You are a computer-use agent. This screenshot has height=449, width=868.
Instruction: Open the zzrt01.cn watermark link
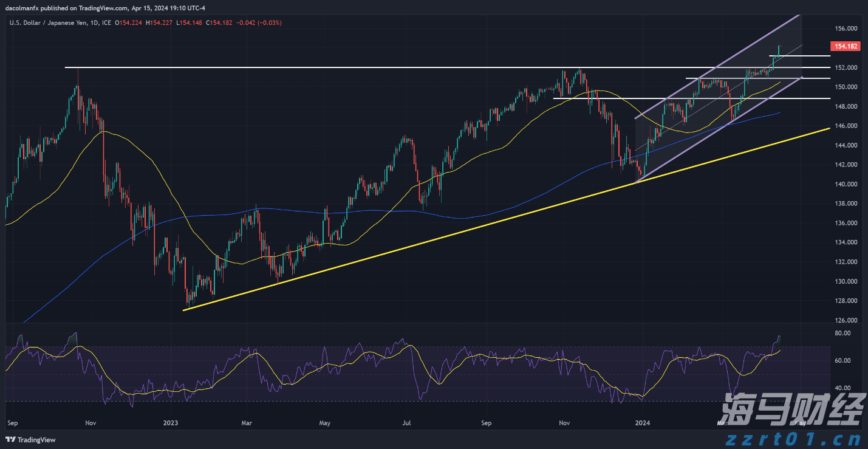point(793,440)
